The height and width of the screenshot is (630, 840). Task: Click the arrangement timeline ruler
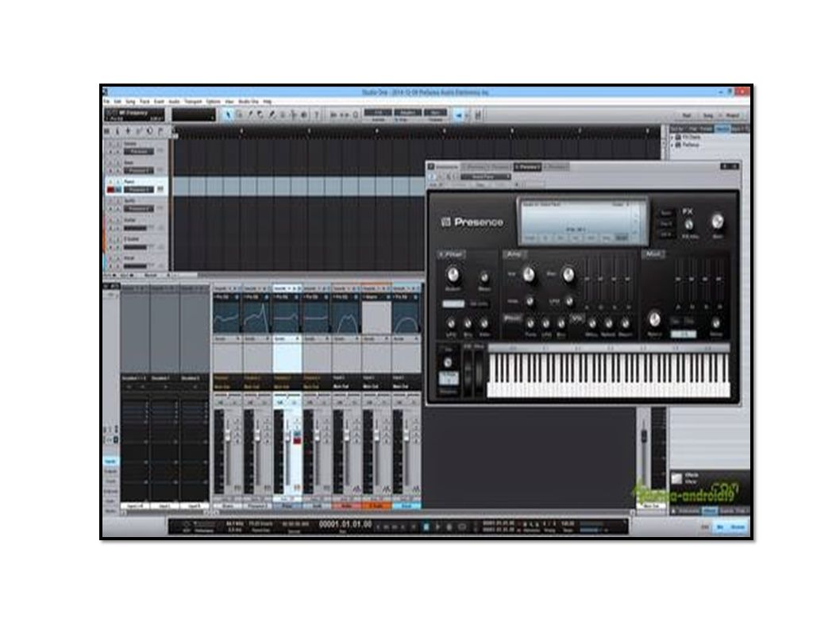pyautogui.click(x=416, y=130)
